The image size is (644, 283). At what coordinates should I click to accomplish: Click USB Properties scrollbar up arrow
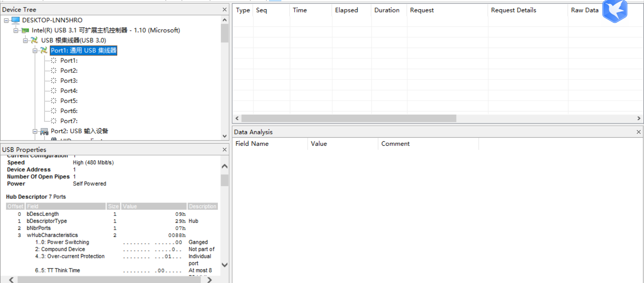[225, 166]
